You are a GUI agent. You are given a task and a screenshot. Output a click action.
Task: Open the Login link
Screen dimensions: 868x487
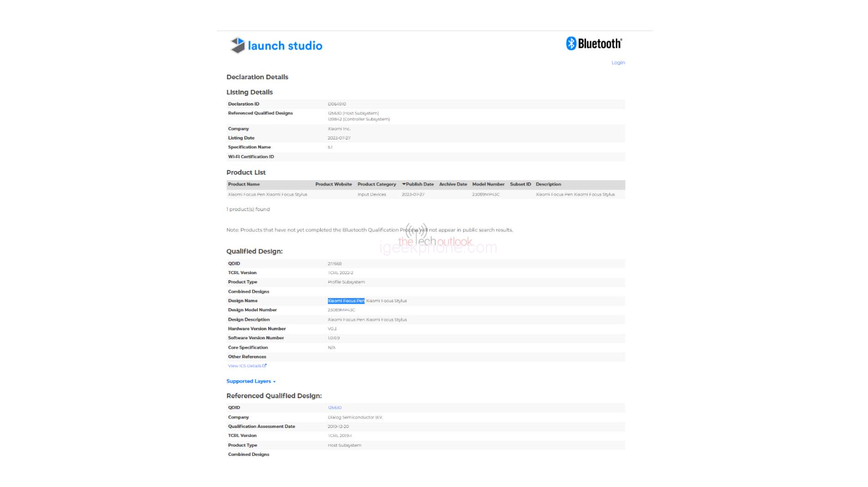pyautogui.click(x=618, y=63)
